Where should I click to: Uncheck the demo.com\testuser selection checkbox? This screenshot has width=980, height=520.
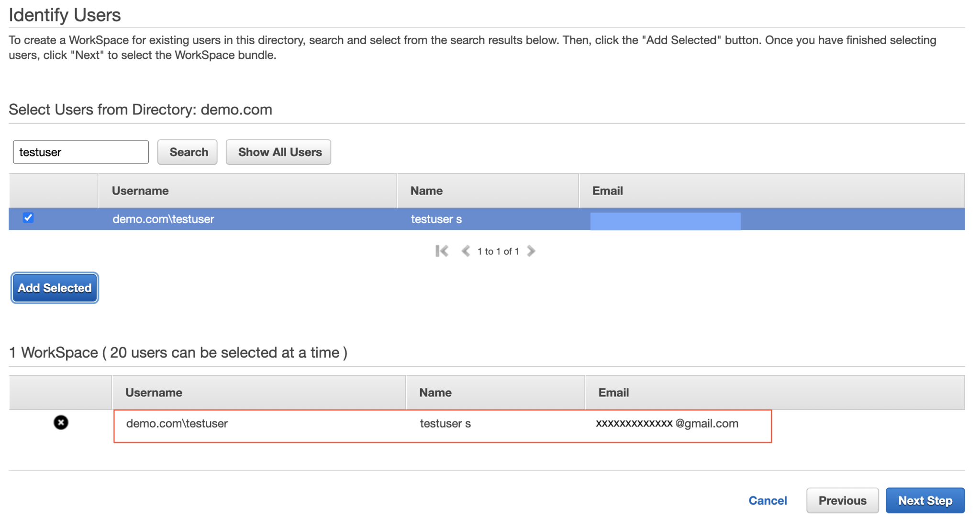(28, 218)
